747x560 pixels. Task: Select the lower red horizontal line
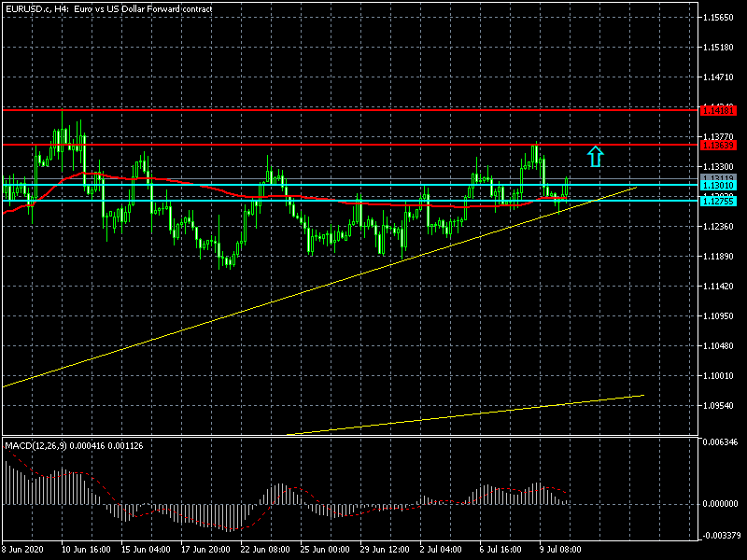(280, 145)
